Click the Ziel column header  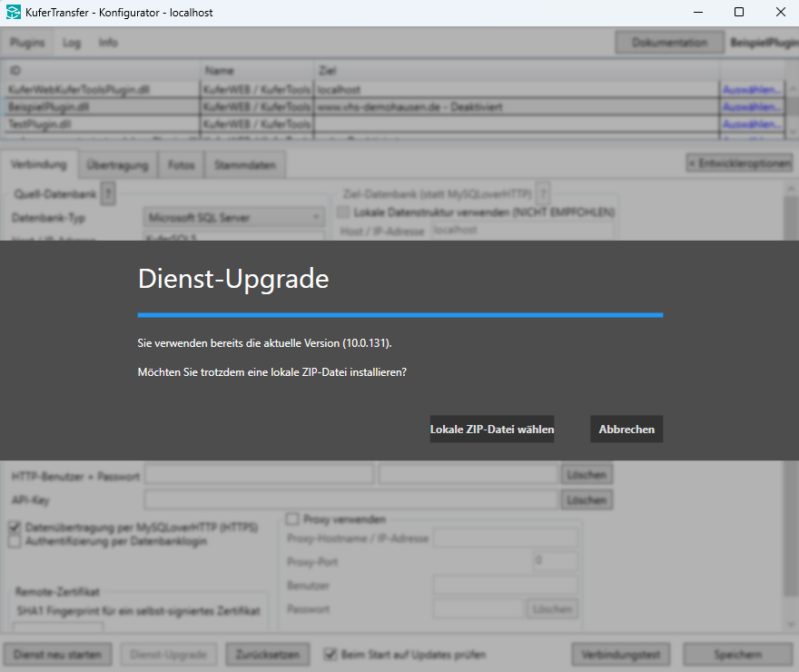point(517,71)
